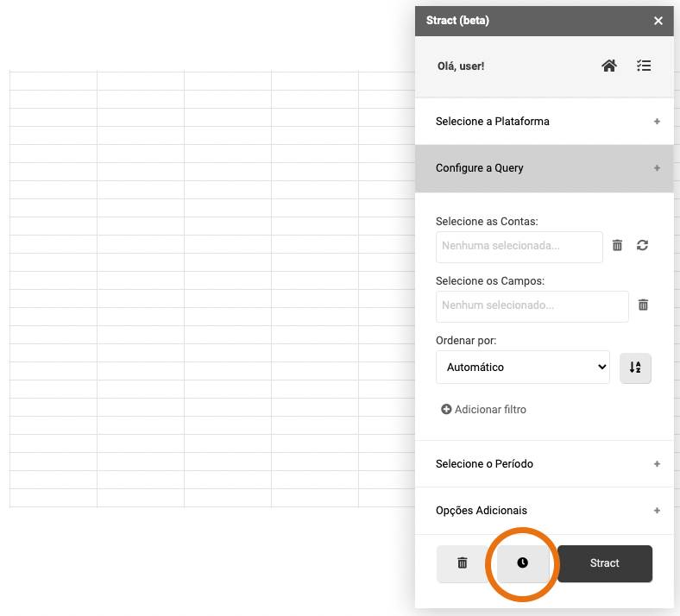680x616 pixels.
Task: Collapse the Configure a Query section
Action: point(544,168)
